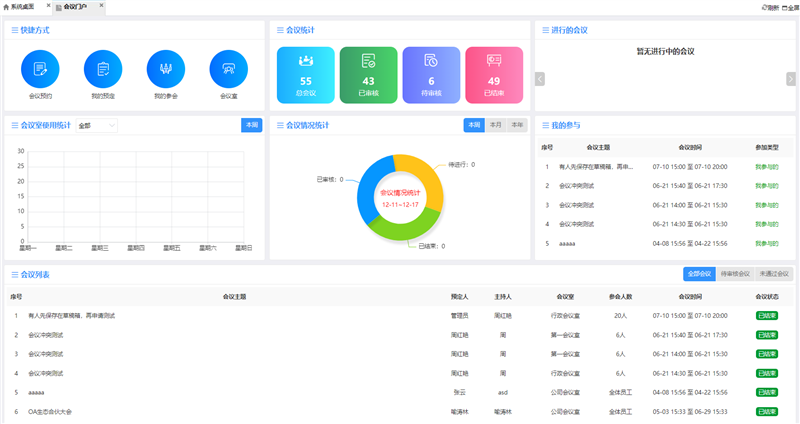This screenshot has width=800, height=424.
Task: Open the 会议预约 shortcut icon
Action: pyautogui.click(x=40, y=69)
